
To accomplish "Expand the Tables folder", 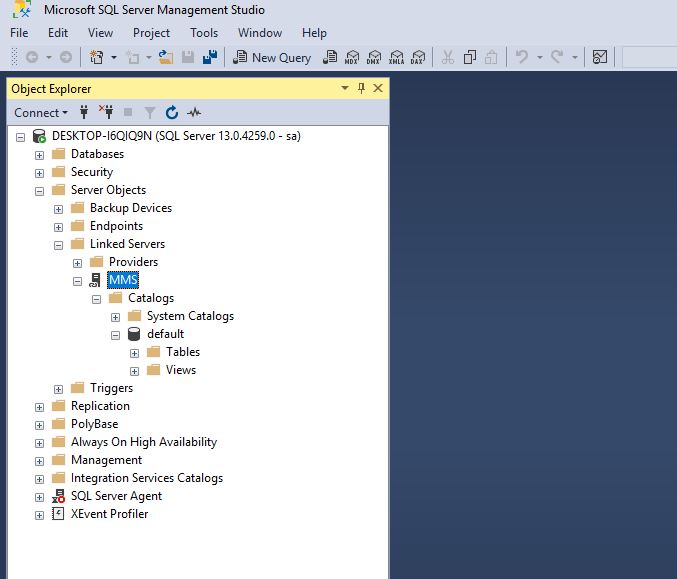I will [x=134, y=353].
